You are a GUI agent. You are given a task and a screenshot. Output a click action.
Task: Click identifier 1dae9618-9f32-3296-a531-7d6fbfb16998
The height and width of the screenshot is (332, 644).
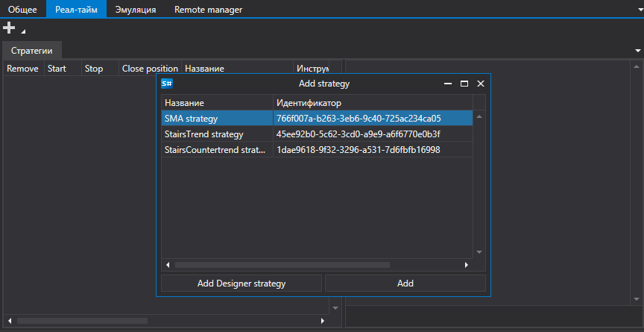coord(358,149)
